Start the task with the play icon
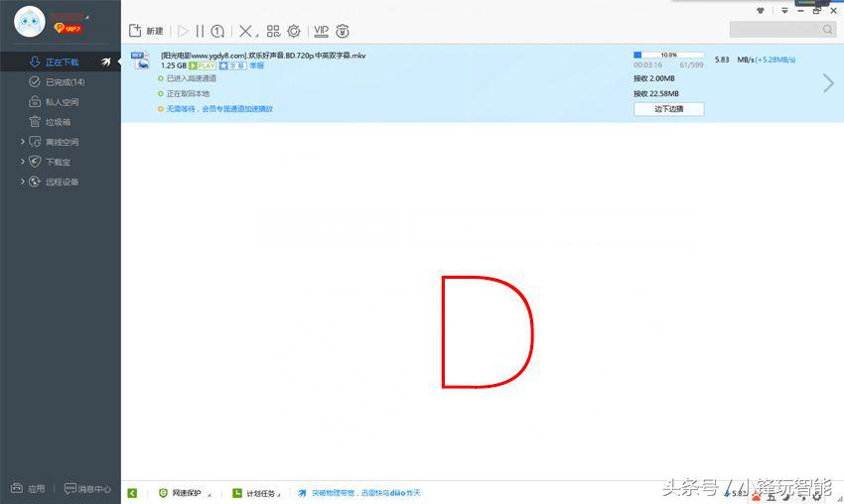The width and height of the screenshot is (844, 504). pos(183,31)
